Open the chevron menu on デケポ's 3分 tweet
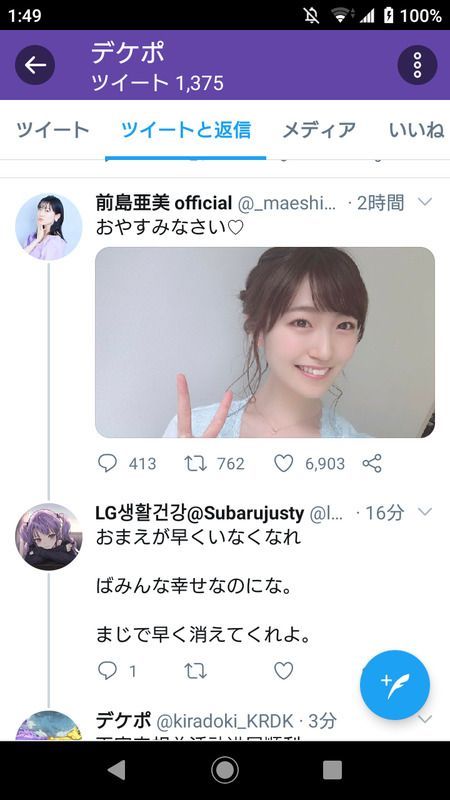Viewport: 450px width, 800px height. [x=424, y=719]
